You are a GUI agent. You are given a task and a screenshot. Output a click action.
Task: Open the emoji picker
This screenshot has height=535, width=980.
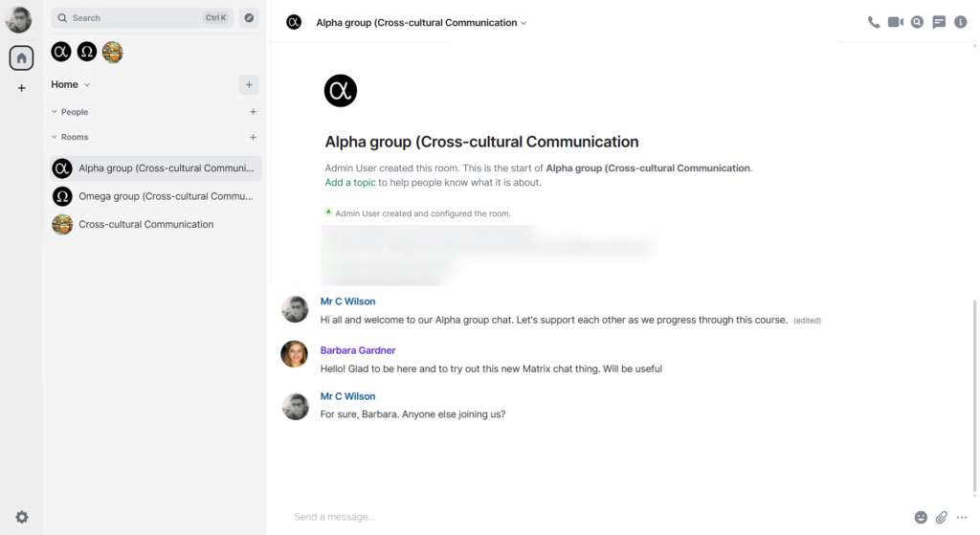pyautogui.click(x=921, y=517)
